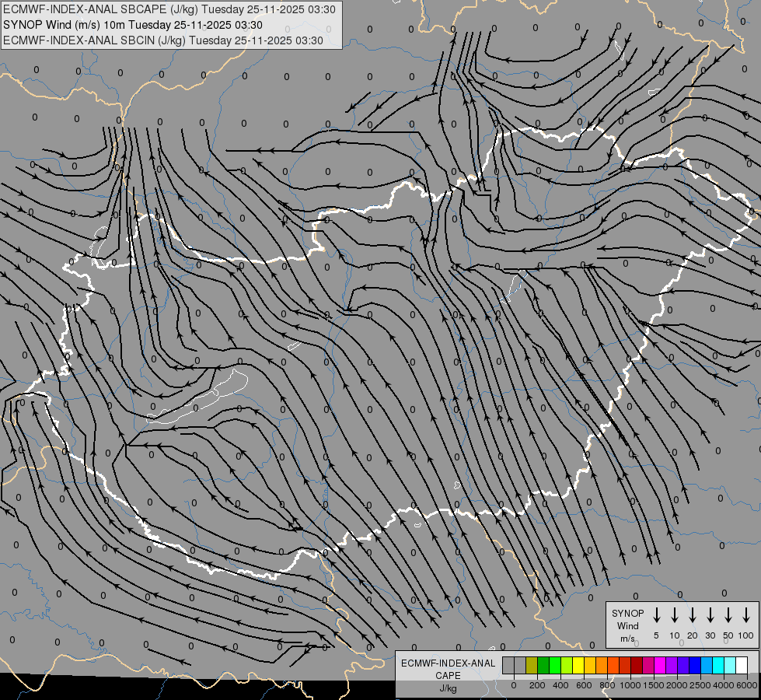Click the 200 tick label on color scale
Screen dimensions: 761x700
537,685
